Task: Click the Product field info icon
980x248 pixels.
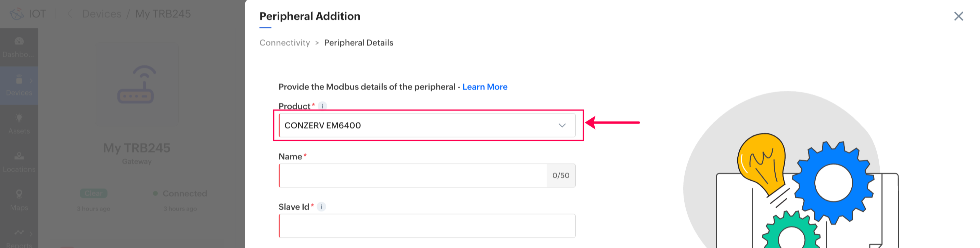Action: [x=322, y=106]
